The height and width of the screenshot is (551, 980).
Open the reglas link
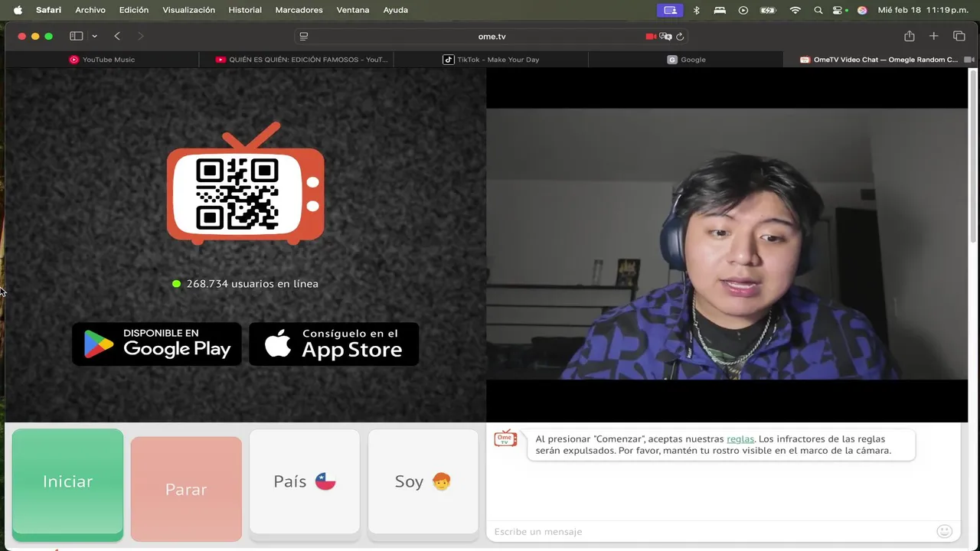click(x=740, y=439)
